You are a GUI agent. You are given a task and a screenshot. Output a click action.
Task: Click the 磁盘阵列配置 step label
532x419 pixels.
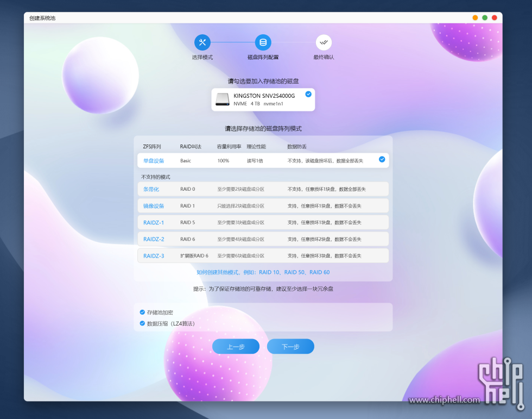tap(263, 58)
